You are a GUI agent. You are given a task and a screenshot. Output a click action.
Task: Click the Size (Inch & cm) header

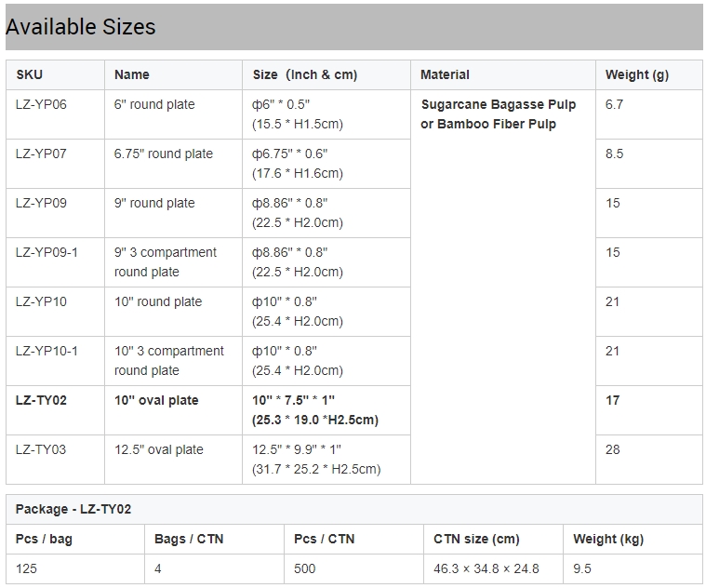304,74
